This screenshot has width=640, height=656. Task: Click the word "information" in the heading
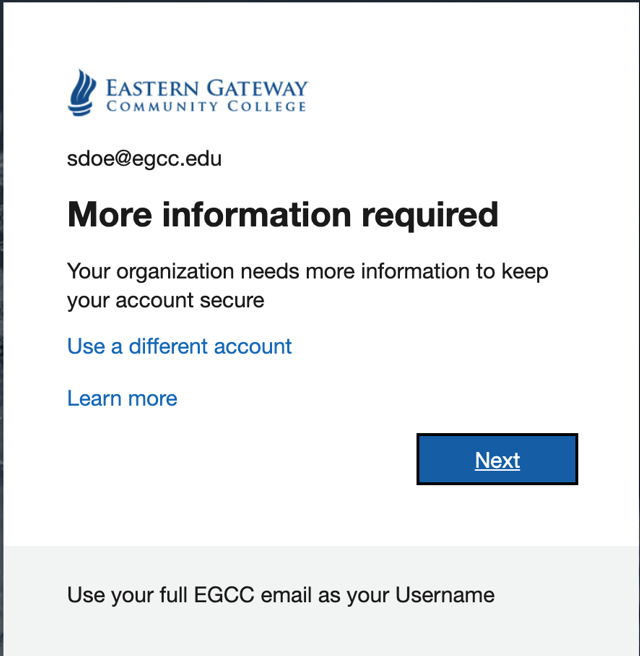pos(254,214)
